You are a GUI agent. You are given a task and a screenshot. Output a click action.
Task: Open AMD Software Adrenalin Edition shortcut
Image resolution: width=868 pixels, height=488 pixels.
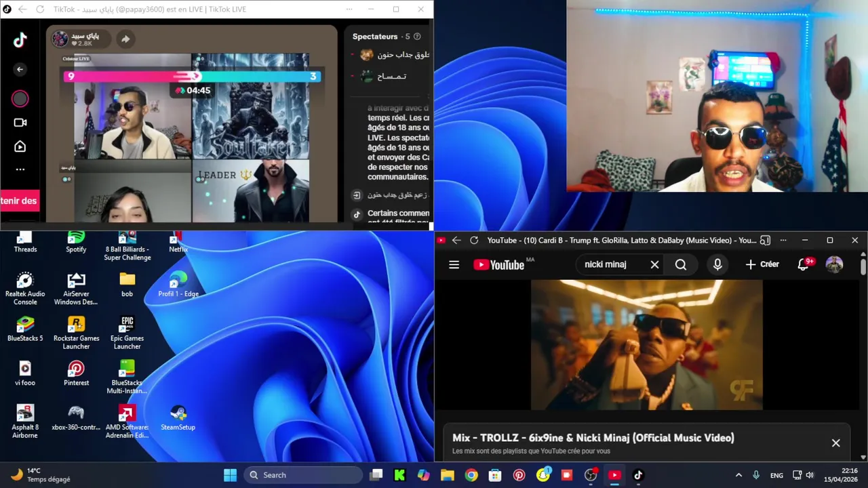pyautogui.click(x=127, y=422)
